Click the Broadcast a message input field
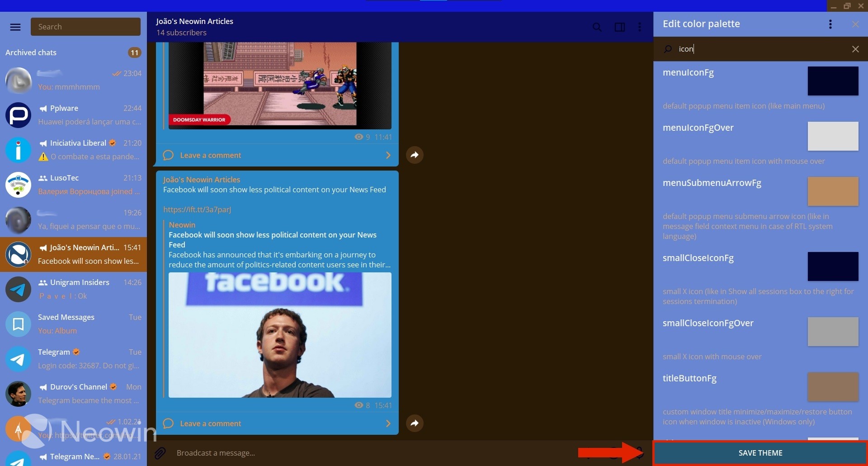Image resolution: width=868 pixels, height=466 pixels. [316, 453]
